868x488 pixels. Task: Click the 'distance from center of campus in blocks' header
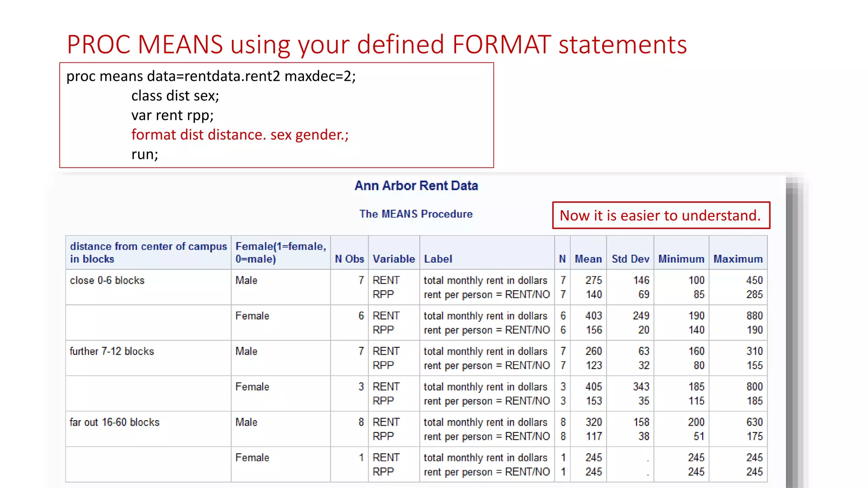click(x=148, y=252)
